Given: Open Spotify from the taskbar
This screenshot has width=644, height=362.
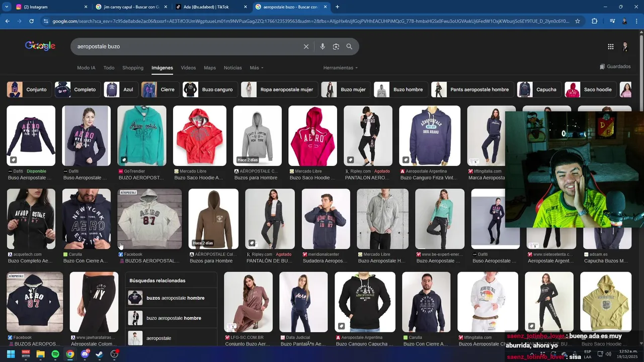Looking at the screenshot, I should pyautogui.click(x=55, y=354).
